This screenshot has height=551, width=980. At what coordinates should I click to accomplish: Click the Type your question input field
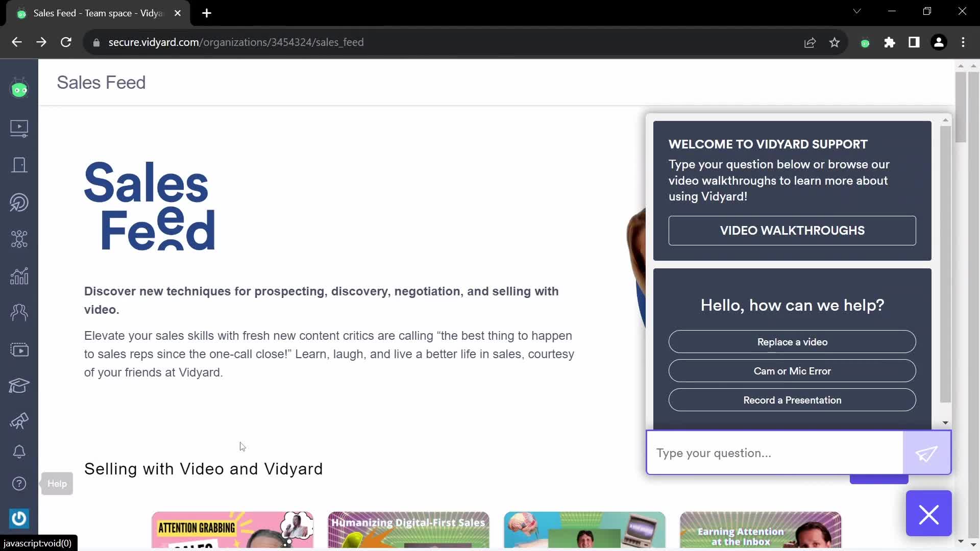(x=775, y=453)
